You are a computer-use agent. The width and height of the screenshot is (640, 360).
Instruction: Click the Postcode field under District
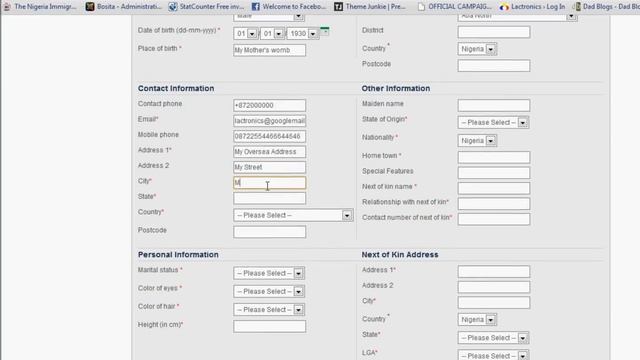pyautogui.click(x=494, y=66)
